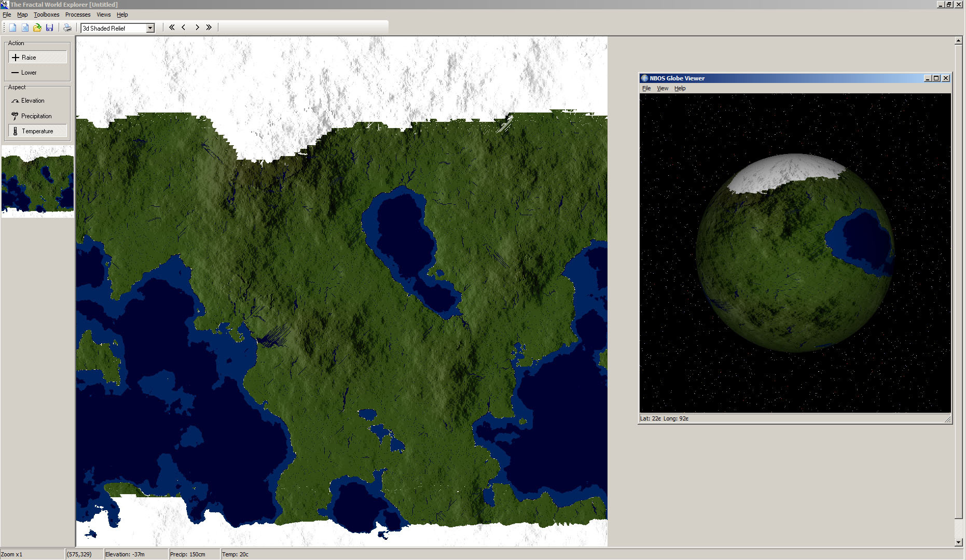Open the Views menu
This screenshot has width=966, height=560.
104,15
